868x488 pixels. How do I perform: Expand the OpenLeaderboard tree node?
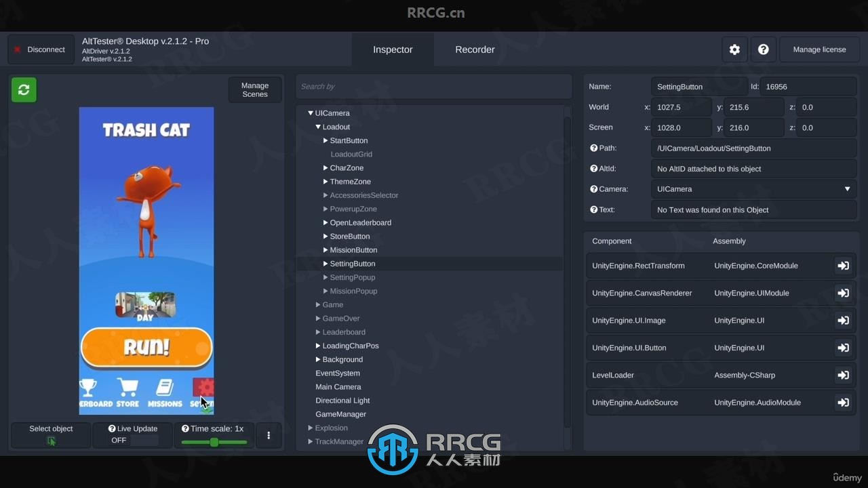[325, 222]
